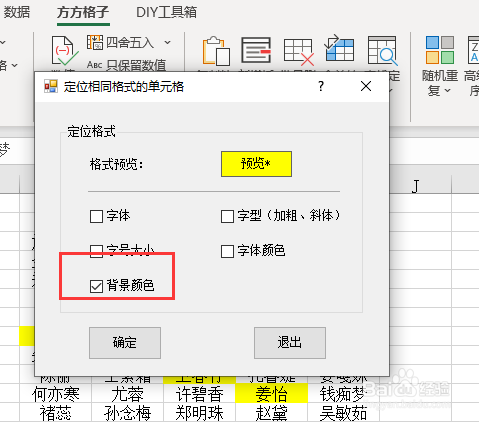
Task: Click the dialog help question mark
Action: click(321, 86)
